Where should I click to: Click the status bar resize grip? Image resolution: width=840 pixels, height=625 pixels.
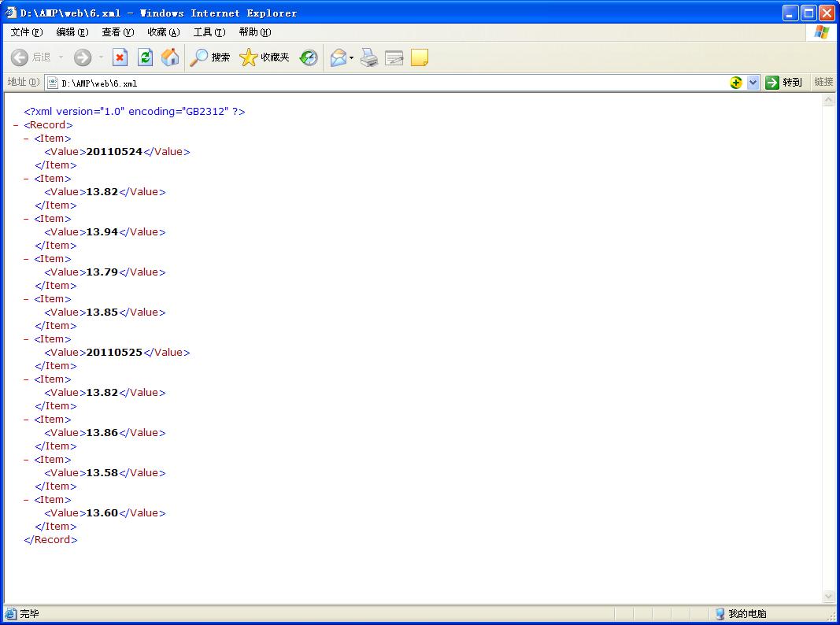pyautogui.click(x=831, y=616)
